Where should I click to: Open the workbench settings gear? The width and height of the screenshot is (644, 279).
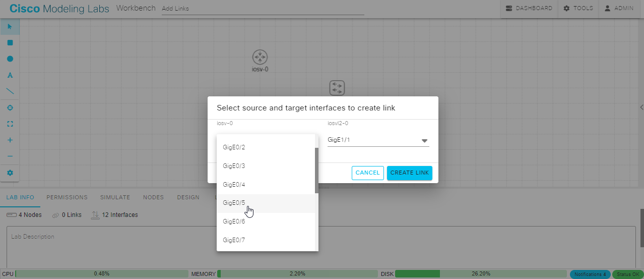coord(10,173)
